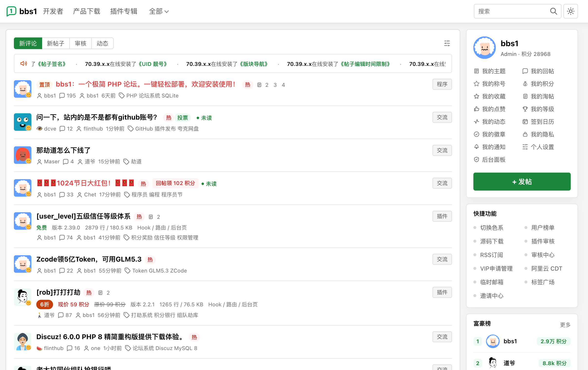Screen dimensions: 588x370
Task: Open the 那劫道怎么下线了 thread
Action: 64,150
